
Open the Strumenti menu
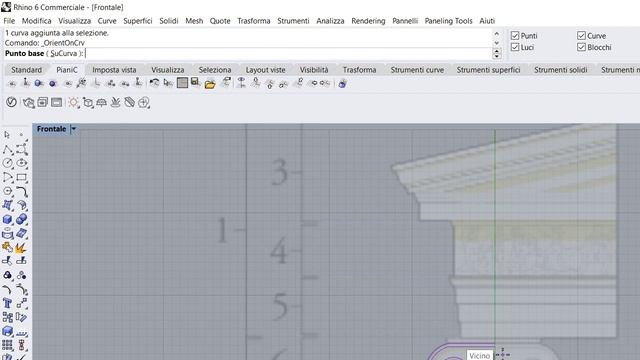[x=293, y=21]
